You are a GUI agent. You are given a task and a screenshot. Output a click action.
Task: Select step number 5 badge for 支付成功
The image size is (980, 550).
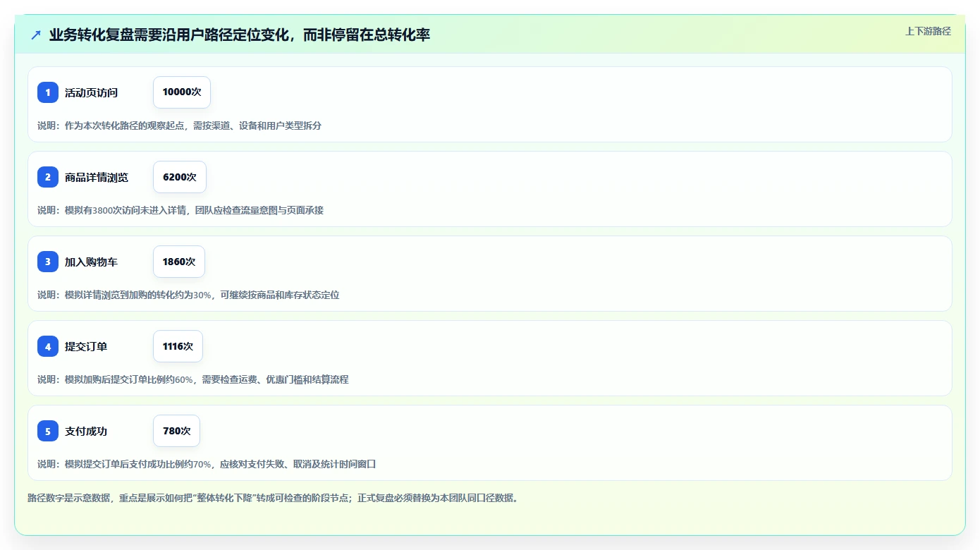tap(48, 431)
